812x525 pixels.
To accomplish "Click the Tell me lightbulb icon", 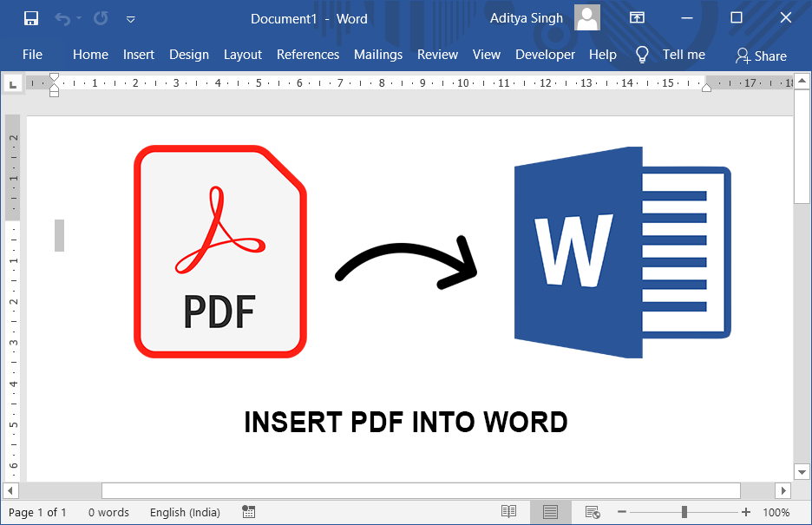I will (x=642, y=54).
